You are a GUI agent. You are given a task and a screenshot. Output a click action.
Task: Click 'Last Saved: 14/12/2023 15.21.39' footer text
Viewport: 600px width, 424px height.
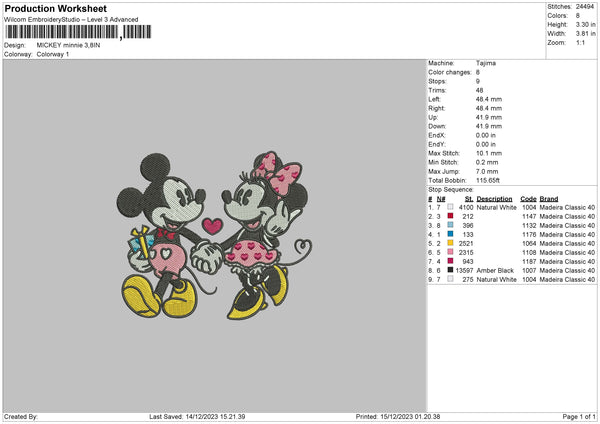(x=197, y=416)
